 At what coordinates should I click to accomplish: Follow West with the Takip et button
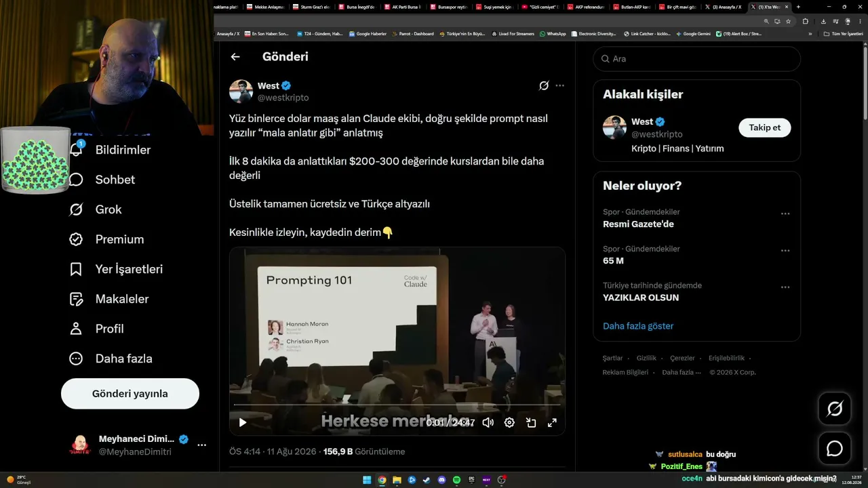[x=764, y=127]
